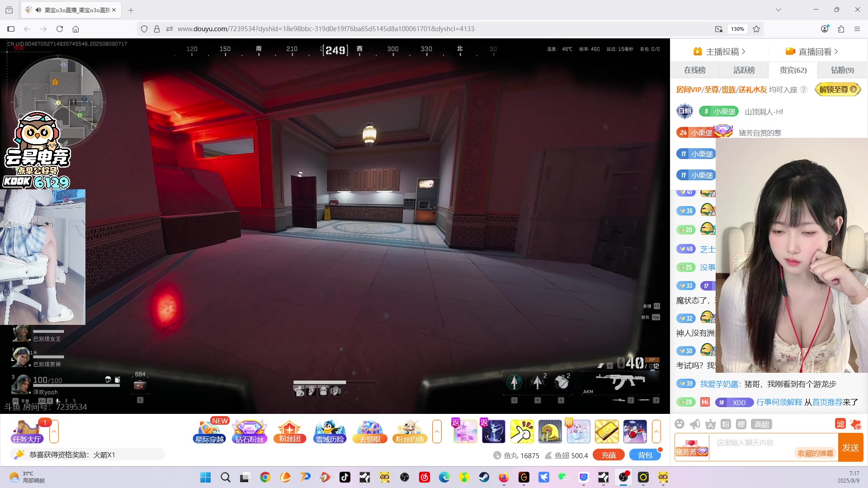Click the 解锁至尊 unlock supreme button
Viewport: 868px width, 488px height.
838,89
